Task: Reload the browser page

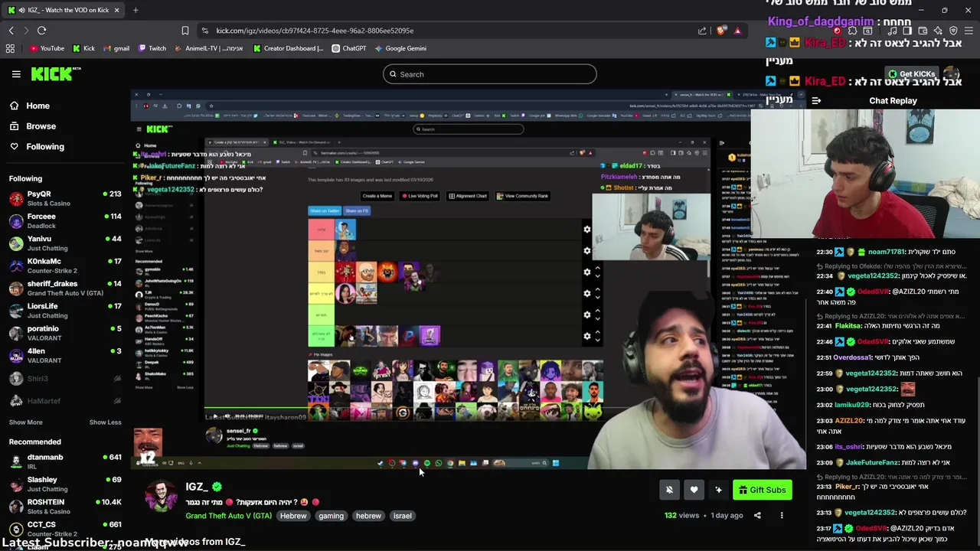Action: click(41, 31)
